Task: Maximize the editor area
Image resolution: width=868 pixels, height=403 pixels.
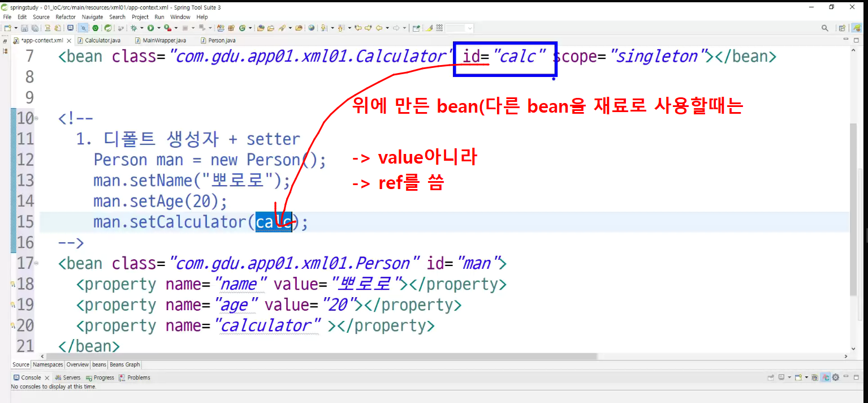Action: tap(856, 40)
